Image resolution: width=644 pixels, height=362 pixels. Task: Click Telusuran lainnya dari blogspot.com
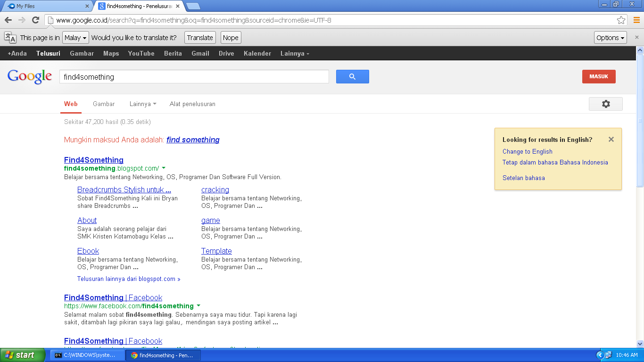pos(129,279)
